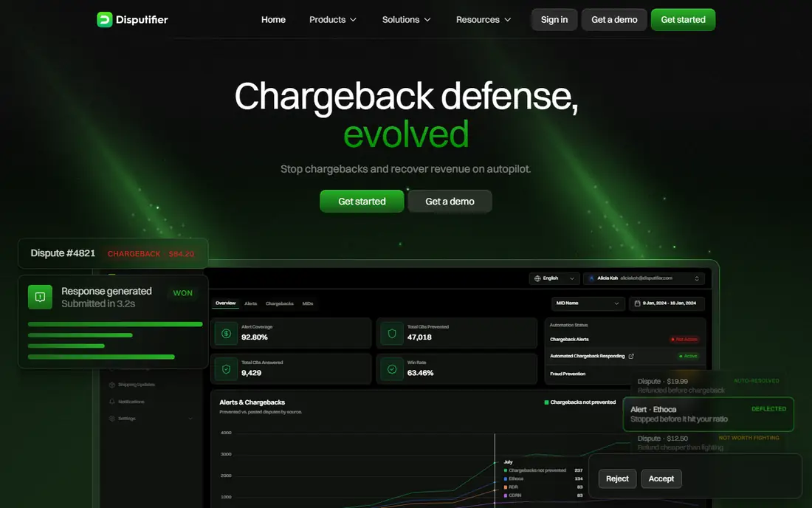Click Get started in the navbar

(683, 20)
